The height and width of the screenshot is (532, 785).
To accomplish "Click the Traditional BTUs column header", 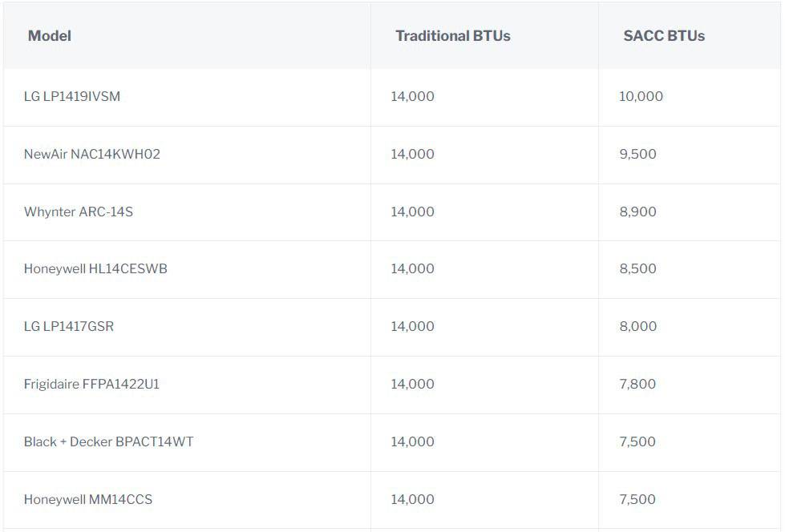I will (452, 36).
